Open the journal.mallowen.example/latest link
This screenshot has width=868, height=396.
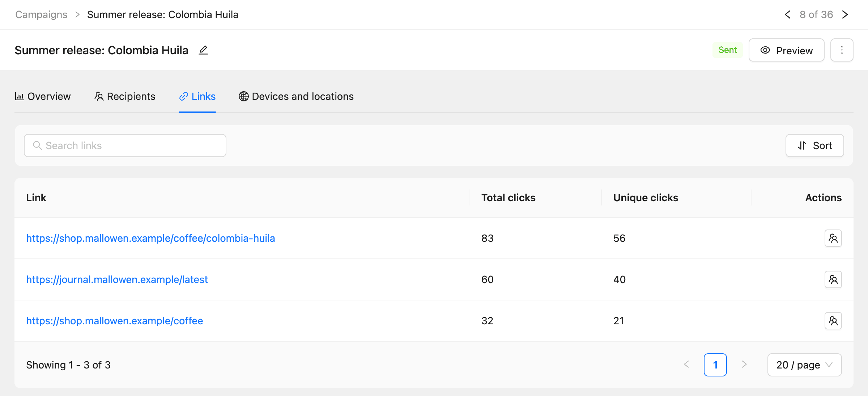click(117, 279)
